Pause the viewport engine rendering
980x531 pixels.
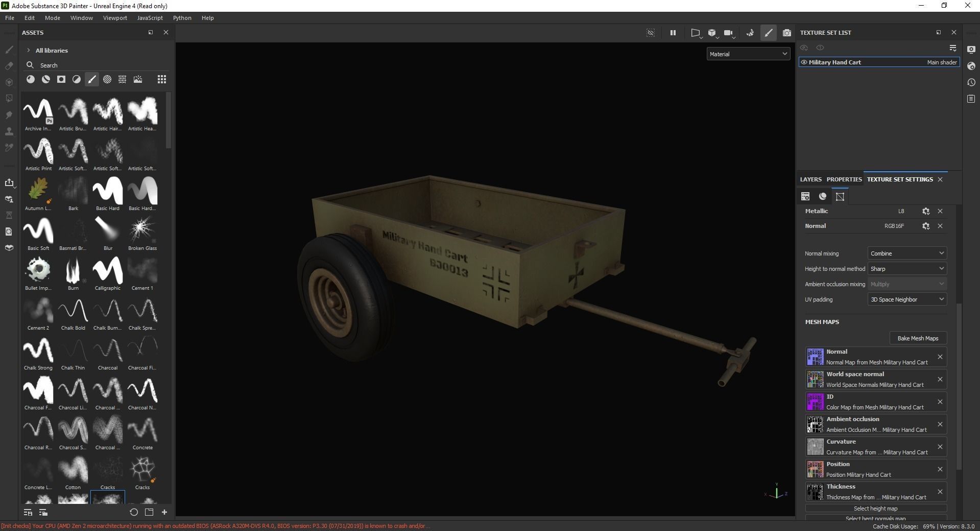[x=673, y=33]
